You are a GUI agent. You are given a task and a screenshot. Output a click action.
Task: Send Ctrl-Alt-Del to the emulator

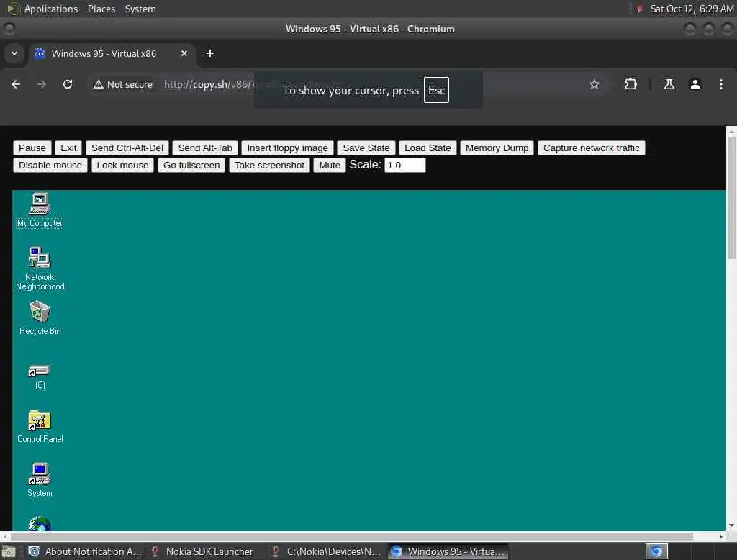(127, 148)
